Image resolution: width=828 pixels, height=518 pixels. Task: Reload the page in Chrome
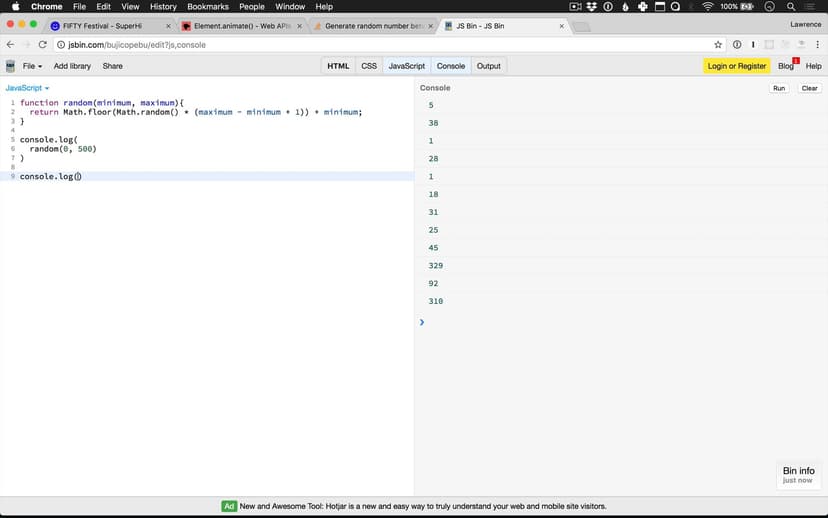43,45
